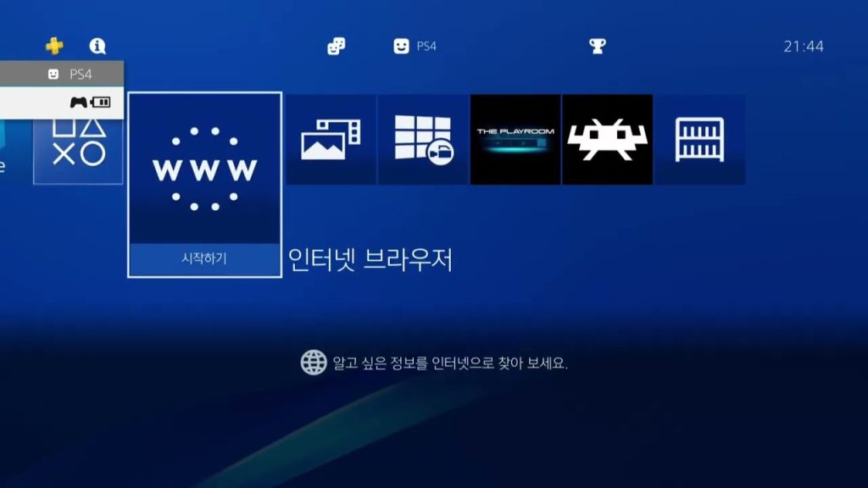Click the 인터넷 브라우저 title text
Image resolution: width=868 pixels, height=488 pixels.
point(370,260)
